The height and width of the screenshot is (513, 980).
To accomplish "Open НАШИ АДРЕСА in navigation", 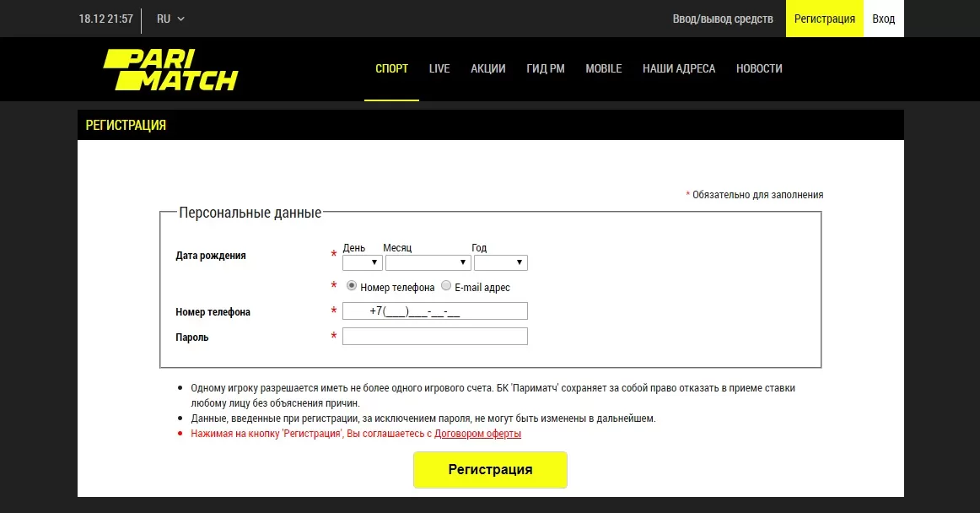I will coord(679,69).
